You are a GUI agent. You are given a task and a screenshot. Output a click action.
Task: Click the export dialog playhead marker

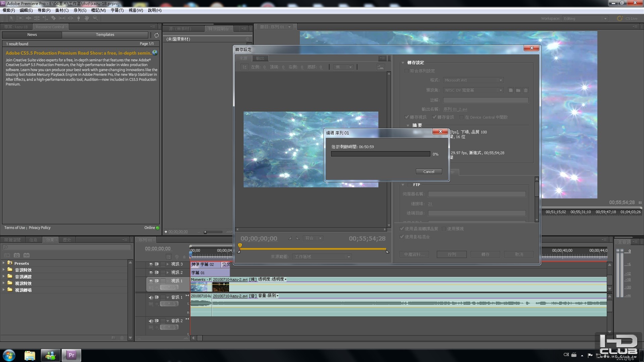240,245
